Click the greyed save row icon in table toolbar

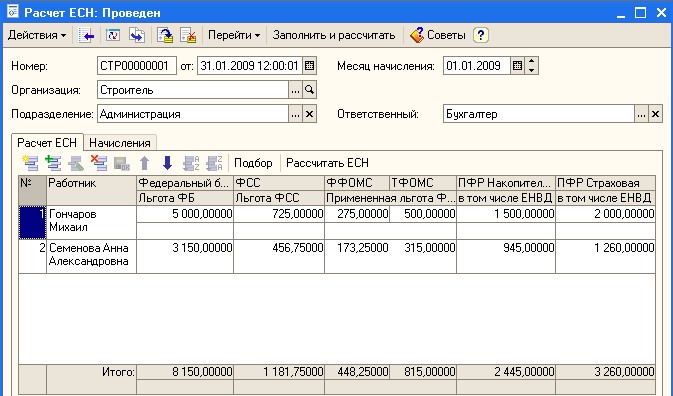(122, 163)
